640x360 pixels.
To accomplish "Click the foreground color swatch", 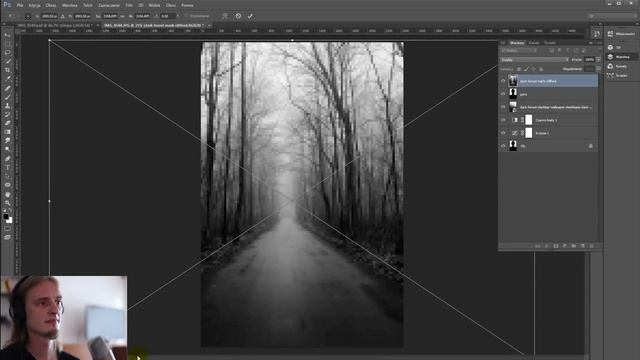I will point(6,217).
